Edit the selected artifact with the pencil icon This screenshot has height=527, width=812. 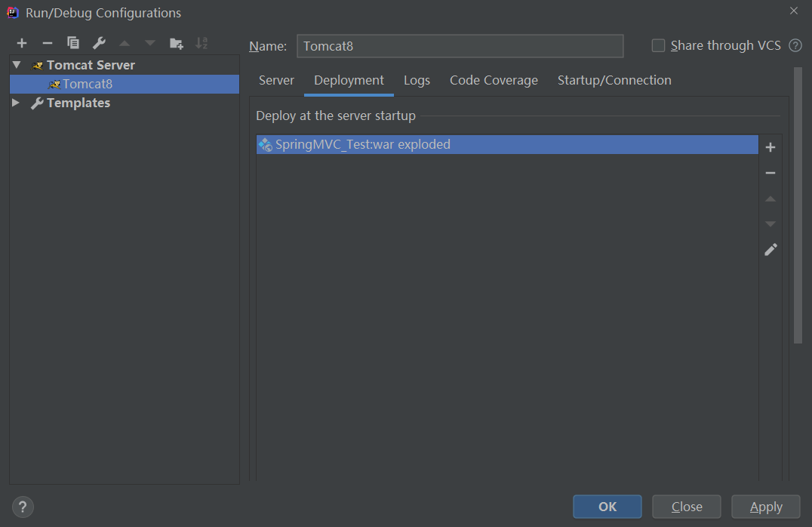pos(770,249)
